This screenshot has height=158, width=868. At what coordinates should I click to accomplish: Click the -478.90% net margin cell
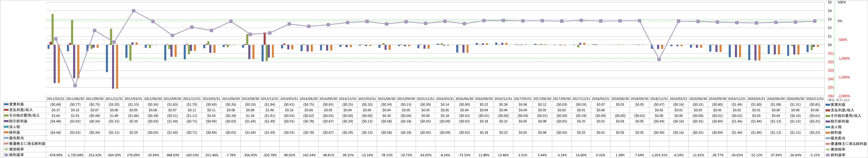pyautogui.click(x=56, y=155)
